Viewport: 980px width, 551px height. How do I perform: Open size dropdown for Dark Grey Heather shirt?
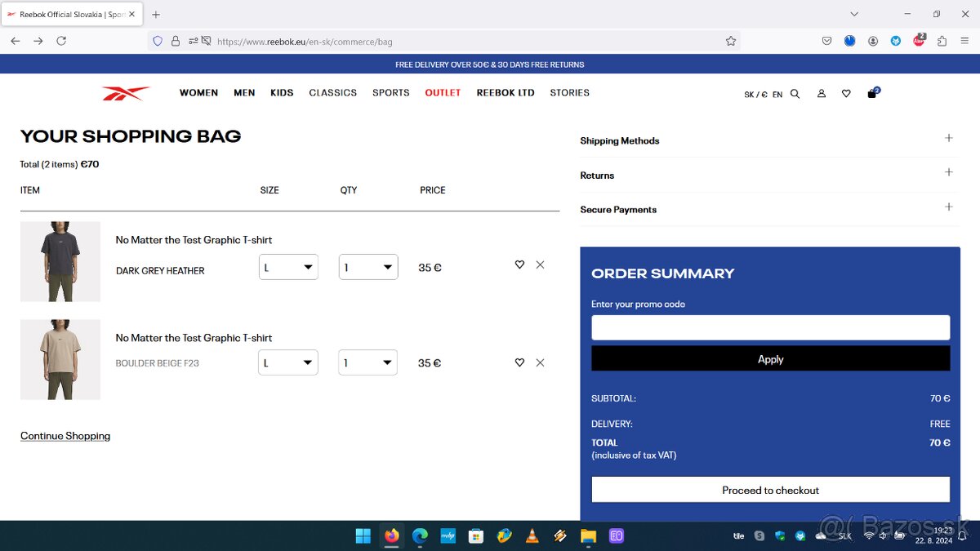click(x=288, y=267)
